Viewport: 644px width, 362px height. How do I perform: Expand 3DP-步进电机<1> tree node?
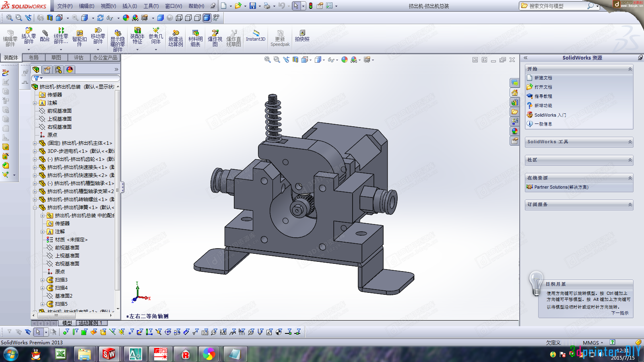tap(35, 151)
